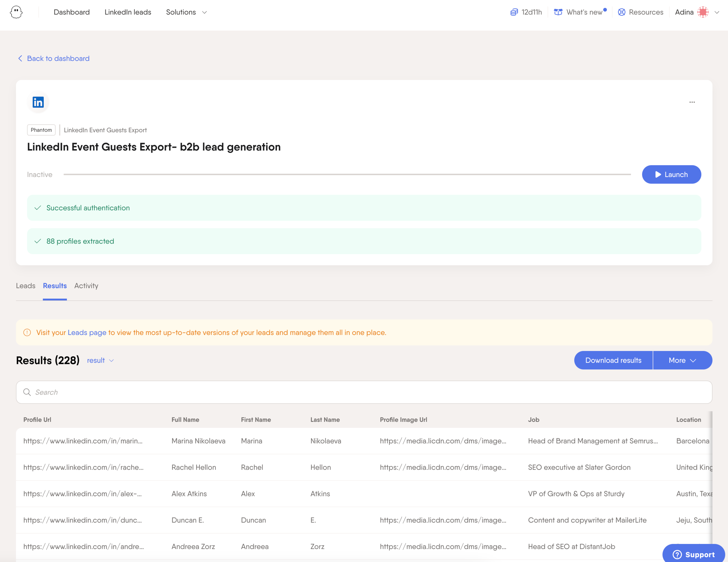Click the phantom title b2b lead generation
This screenshot has width=728, height=562.
[x=154, y=147]
